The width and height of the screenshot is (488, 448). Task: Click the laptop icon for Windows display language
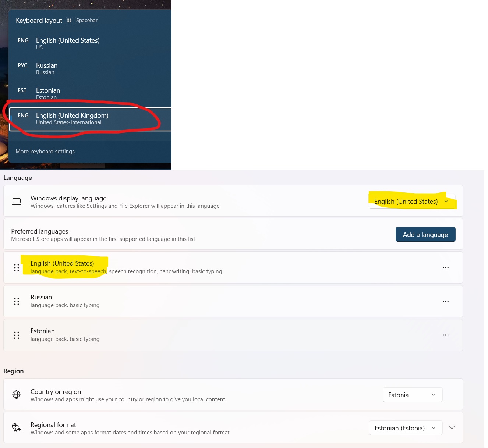17,201
